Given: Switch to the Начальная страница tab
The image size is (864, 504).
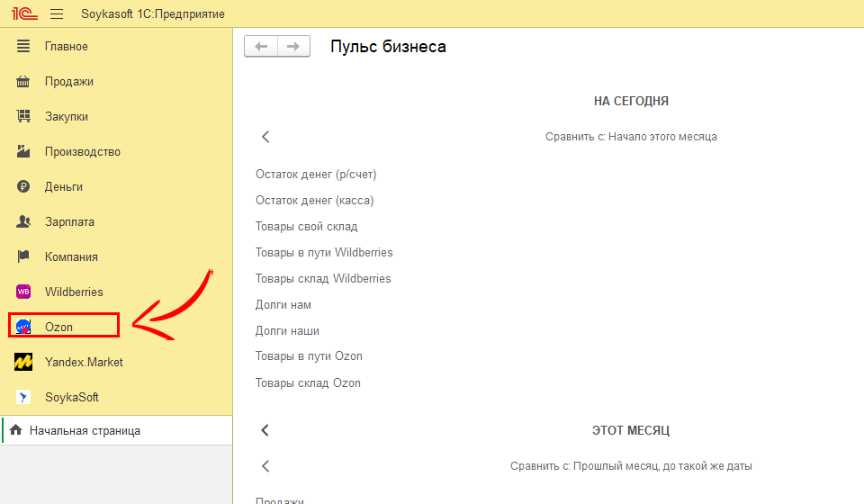Looking at the screenshot, I should (x=85, y=431).
